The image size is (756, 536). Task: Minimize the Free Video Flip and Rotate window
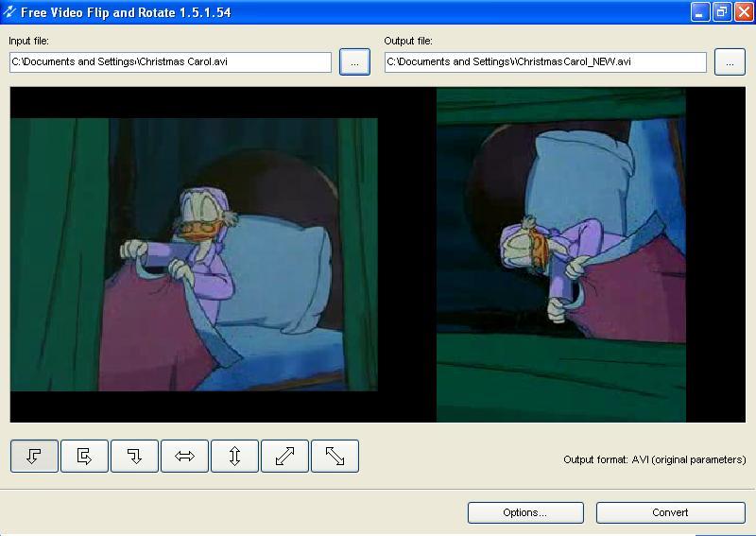699,12
